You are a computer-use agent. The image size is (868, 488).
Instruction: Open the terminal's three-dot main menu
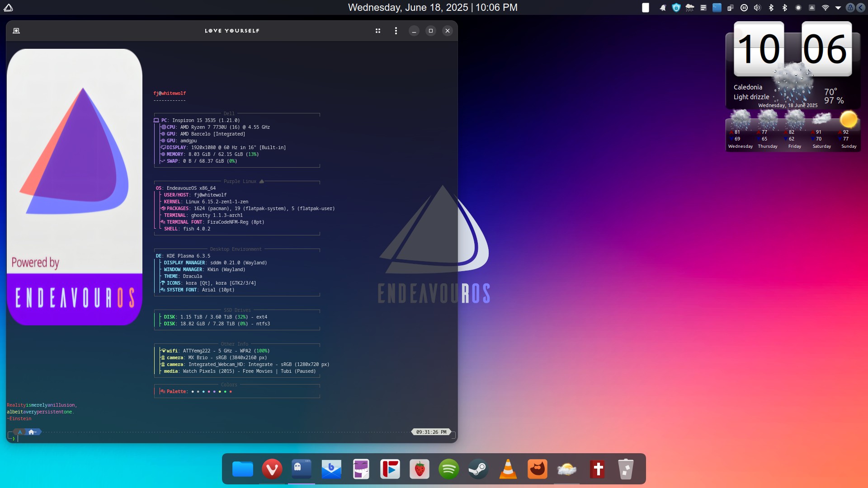[396, 31]
